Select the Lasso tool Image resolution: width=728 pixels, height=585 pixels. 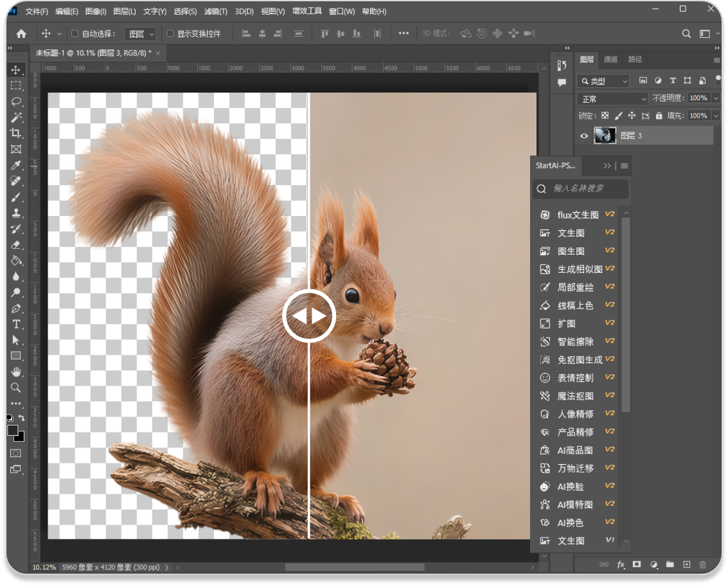point(16,102)
